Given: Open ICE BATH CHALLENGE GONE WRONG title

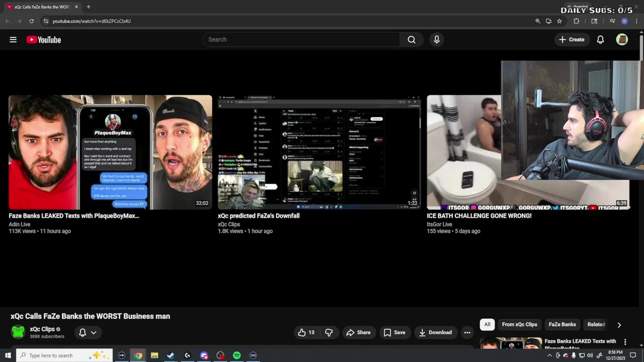Looking at the screenshot, I should [x=479, y=216].
